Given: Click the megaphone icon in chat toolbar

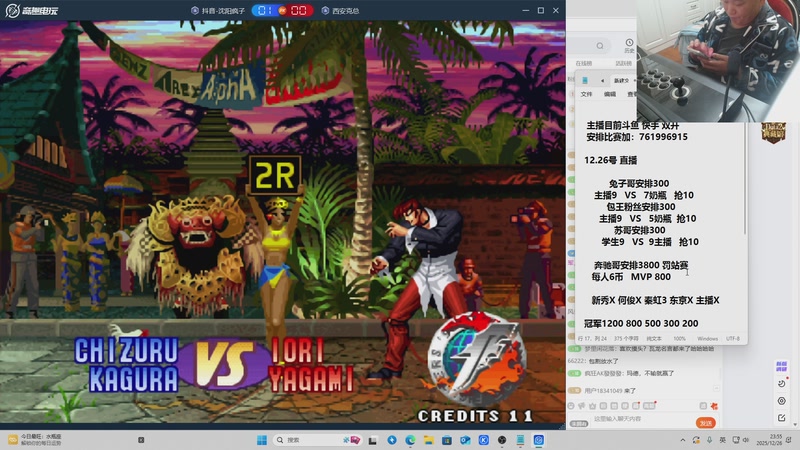Looking at the screenshot, I should click(582, 406).
